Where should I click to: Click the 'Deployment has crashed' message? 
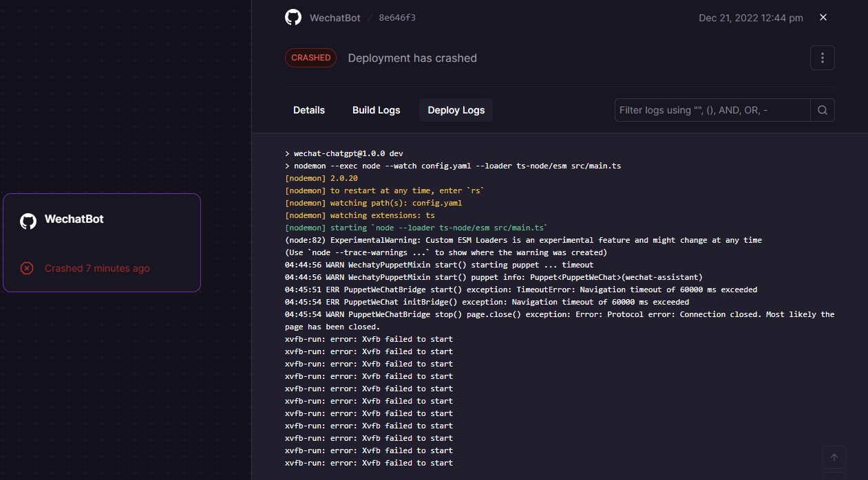pyautogui.click(x=412, y=58)
